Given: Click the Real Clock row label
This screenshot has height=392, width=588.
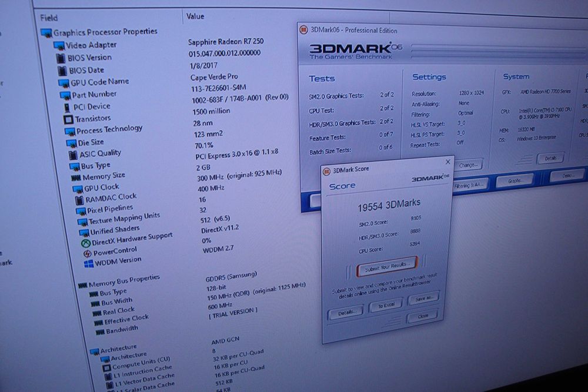Looking at the screenshot, I should coord(119,311).
